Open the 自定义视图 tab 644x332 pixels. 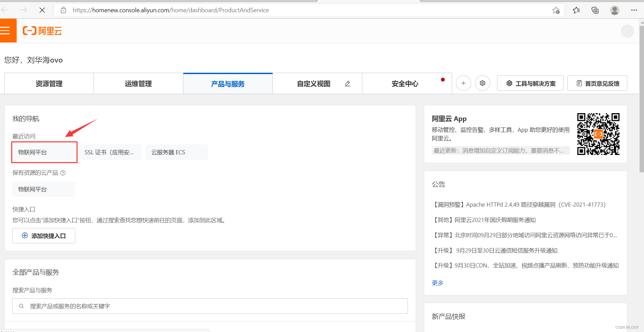(x=314, y=84)
